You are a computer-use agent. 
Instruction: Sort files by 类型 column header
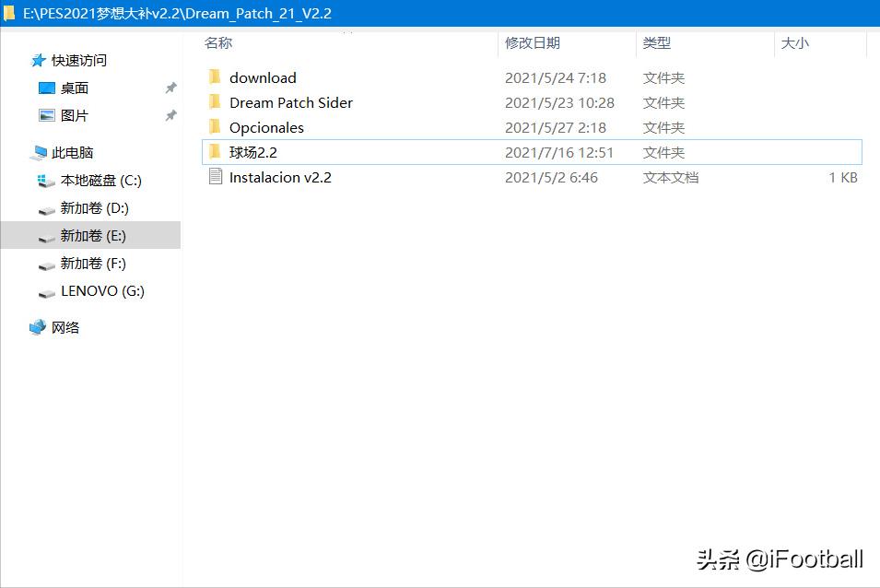pos(657,43)
